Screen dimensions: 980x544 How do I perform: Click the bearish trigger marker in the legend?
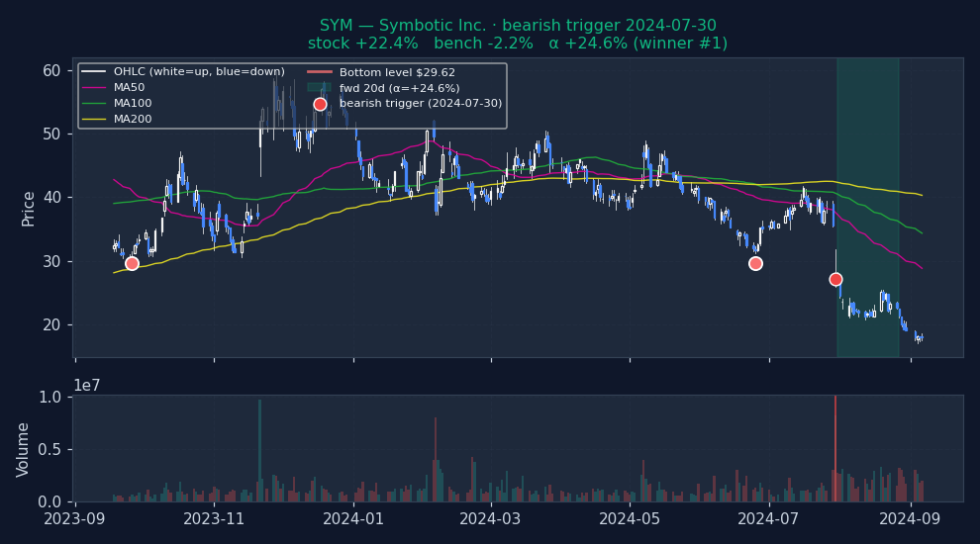tap(320, 104)
